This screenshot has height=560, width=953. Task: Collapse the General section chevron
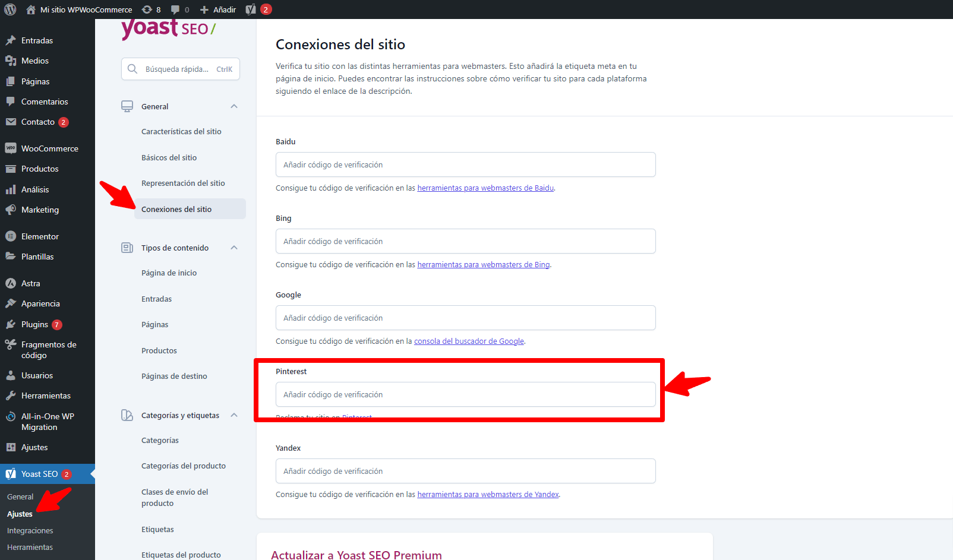pos(234,106)
